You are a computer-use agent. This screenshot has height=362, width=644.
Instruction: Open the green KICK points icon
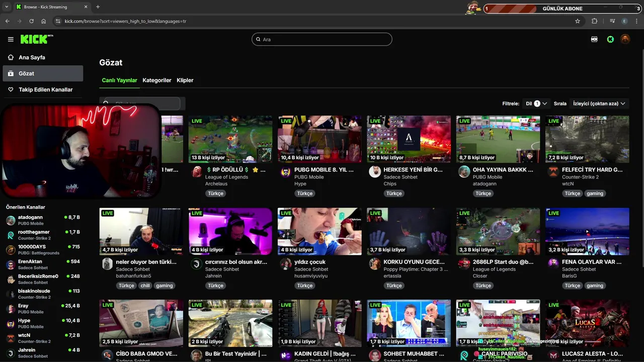click(610, 39)
